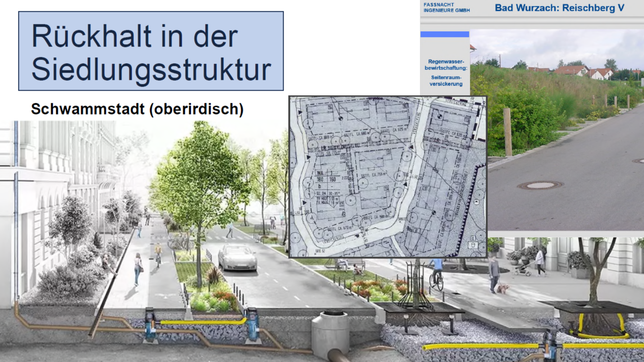Click the cyclist next to the tree grate
The height and width of the screenshot is (362, 644).
tap(436, 274)
